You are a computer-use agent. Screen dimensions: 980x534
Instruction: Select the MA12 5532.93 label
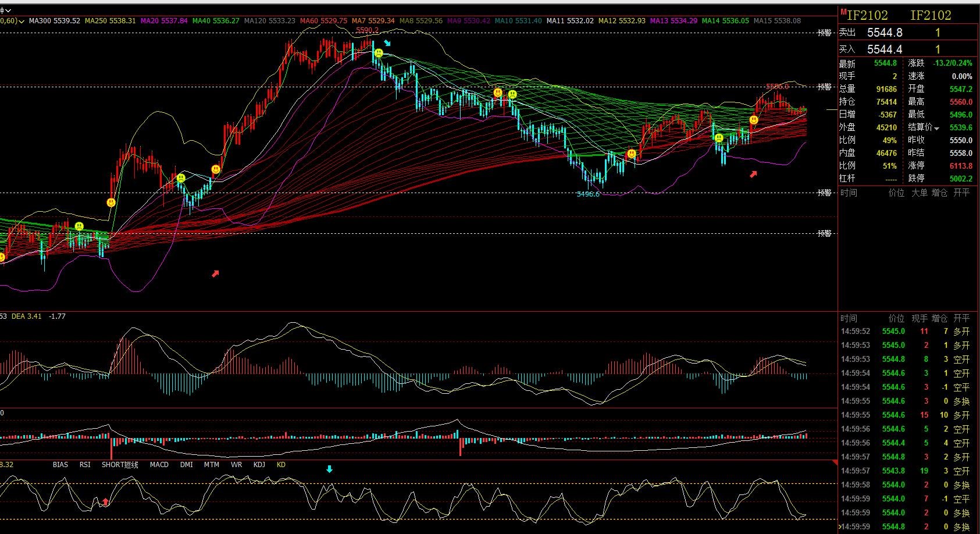tap(622, 21)
